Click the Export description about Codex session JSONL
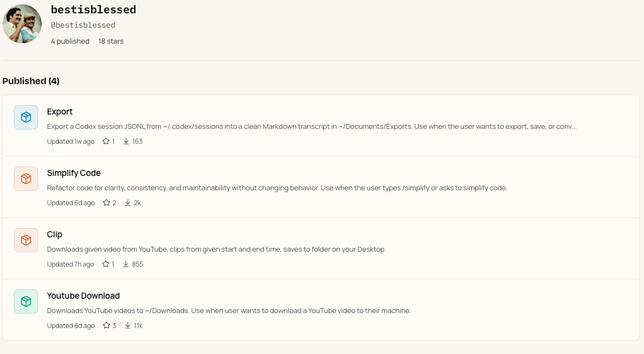This screenshot has height=354, width=644. 311,127
